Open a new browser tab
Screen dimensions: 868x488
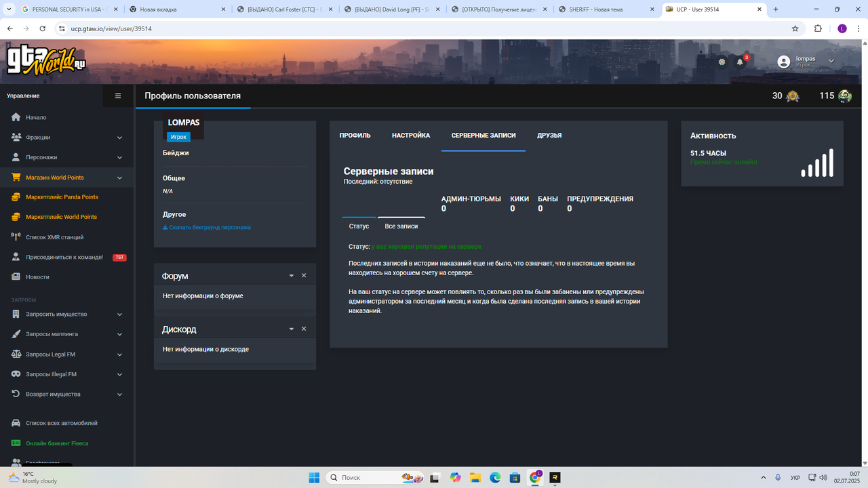[776, 9]
